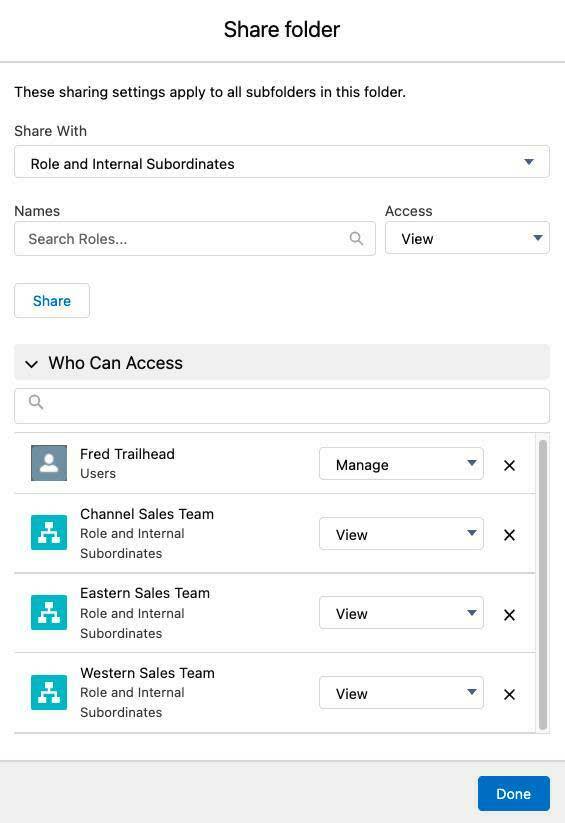Screen dimensions: 565x823
Task: Open Channel Sales Team's View access dropdown
Action: (x=401, y=533)
